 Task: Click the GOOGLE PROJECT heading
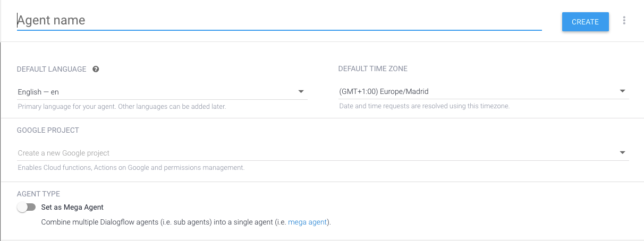(48, 130)
